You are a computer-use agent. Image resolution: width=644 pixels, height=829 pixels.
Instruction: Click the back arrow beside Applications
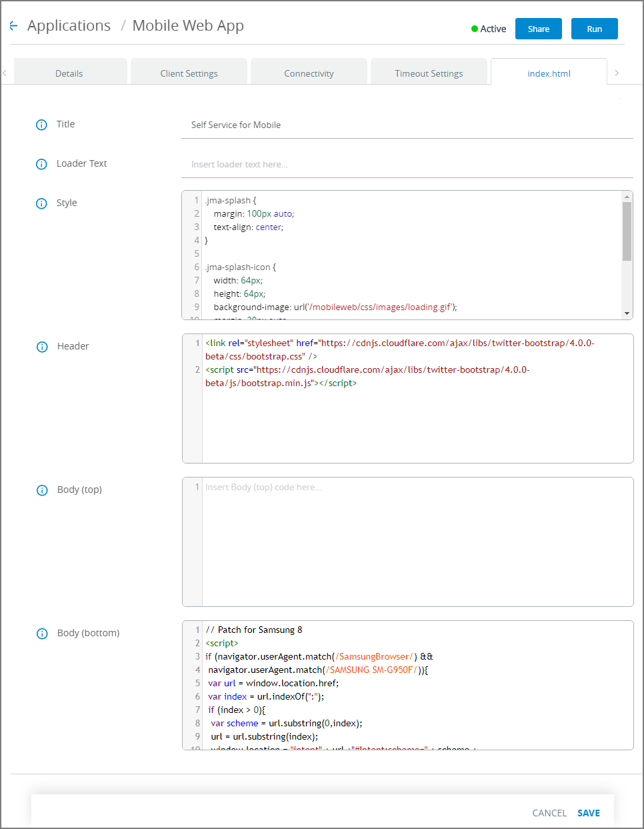(x=13, y=25)
